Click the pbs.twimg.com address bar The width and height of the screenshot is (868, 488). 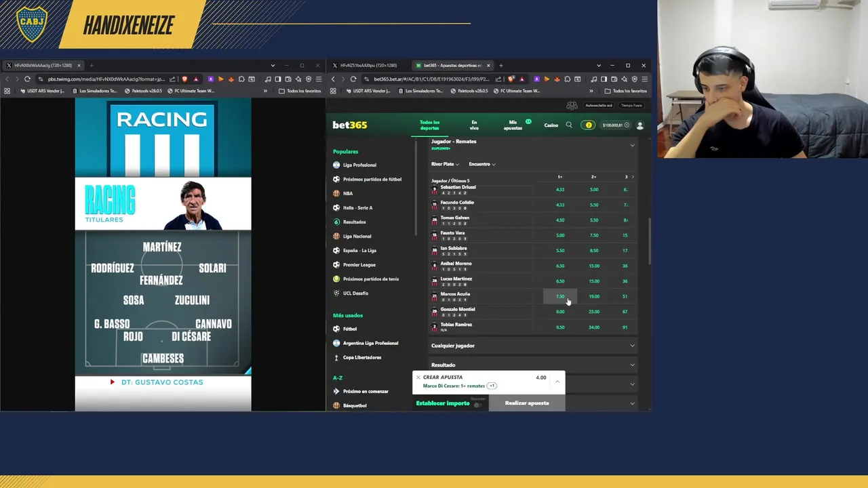click(106, 79)
